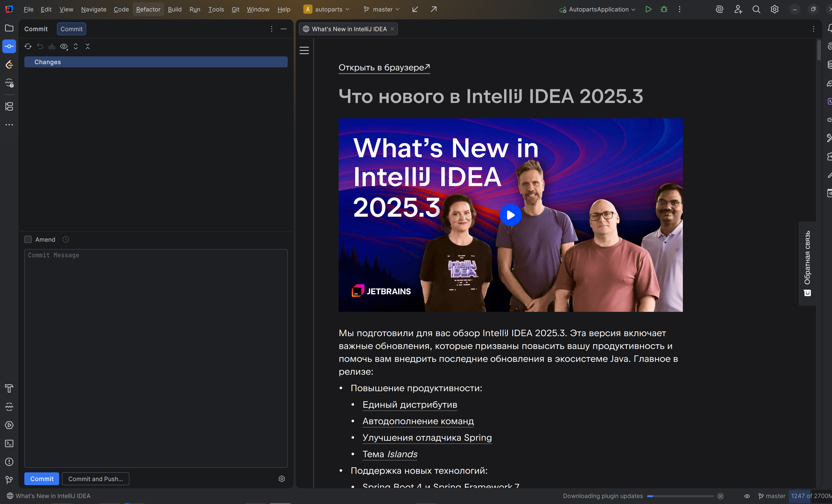Click the Shelve changes icon
The height and width of the screenshot is (504, 832).
(52, 46)
